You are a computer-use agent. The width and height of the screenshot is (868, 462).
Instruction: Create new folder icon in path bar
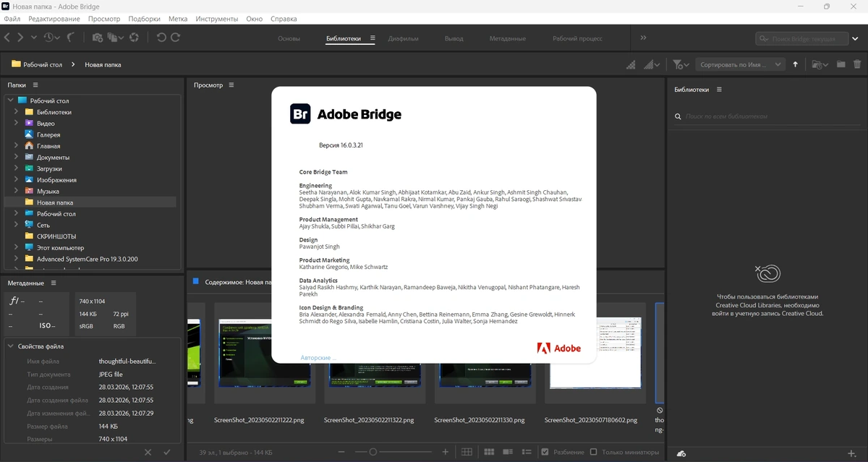(x=841, y=64)
